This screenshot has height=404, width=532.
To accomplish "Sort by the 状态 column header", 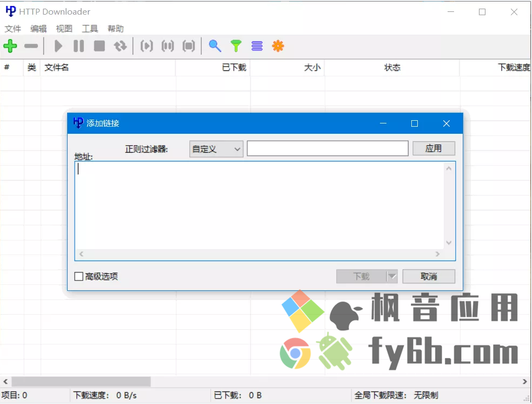I will click(x=392, y=68).
